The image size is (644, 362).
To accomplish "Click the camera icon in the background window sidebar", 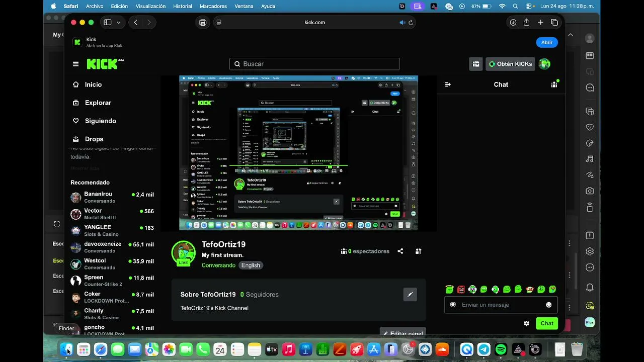I will click(590, 191).
